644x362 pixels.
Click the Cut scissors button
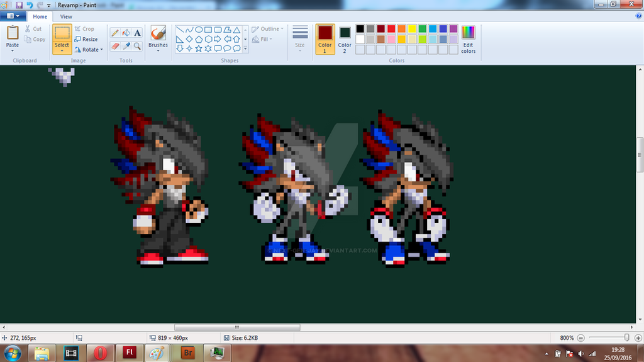(33, 29)
